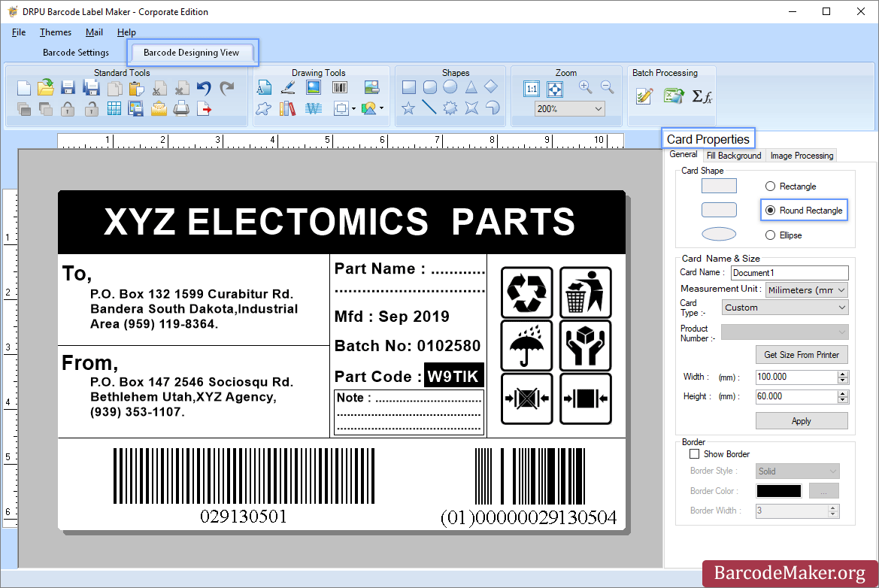Decrease the card Height with the down arrow
Image resolution: width=879 pixels, height=588 pixels.
point(843,400)
